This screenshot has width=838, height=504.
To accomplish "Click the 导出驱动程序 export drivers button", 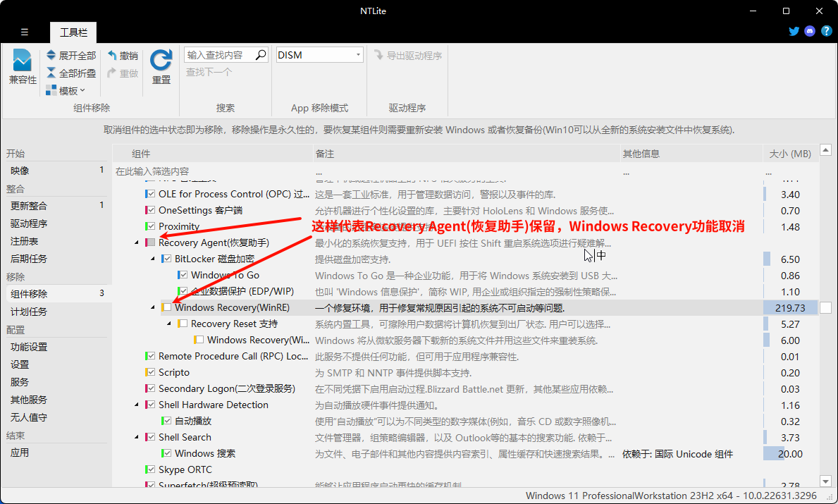I will tap(408, 55).
